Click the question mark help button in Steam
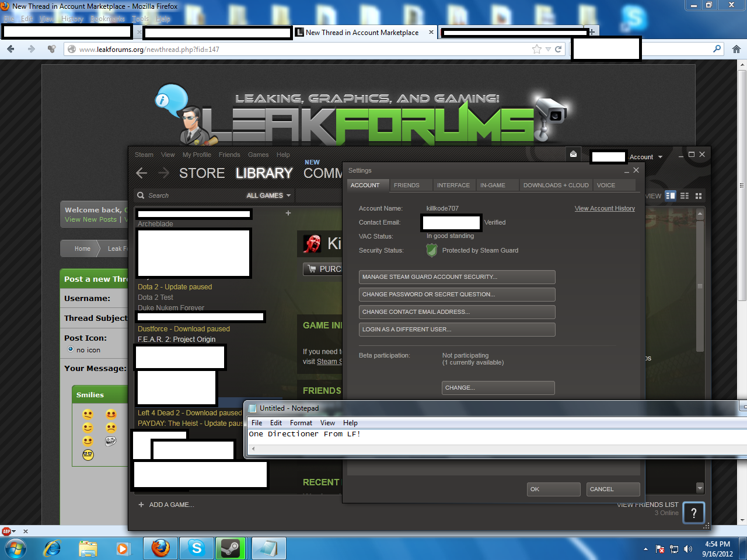747x560 pixels. pos(693,513)
